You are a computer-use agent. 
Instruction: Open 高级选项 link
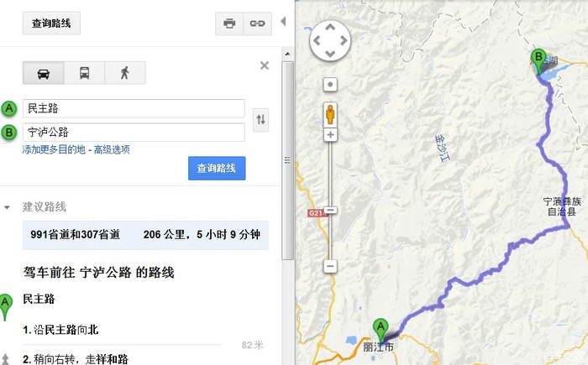click(112, 150)
